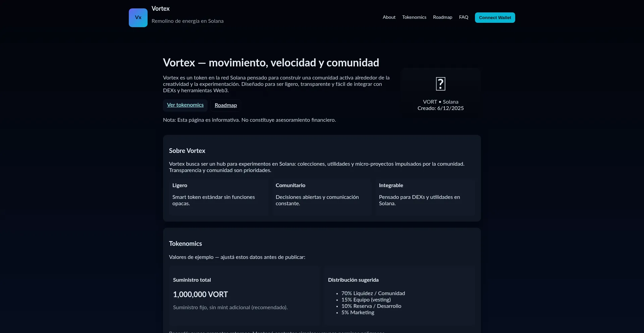The width and height of the screenshot is (644, 333).
Task: Go to Tokenomics in the navigation
Action: (x=414, y=17)
